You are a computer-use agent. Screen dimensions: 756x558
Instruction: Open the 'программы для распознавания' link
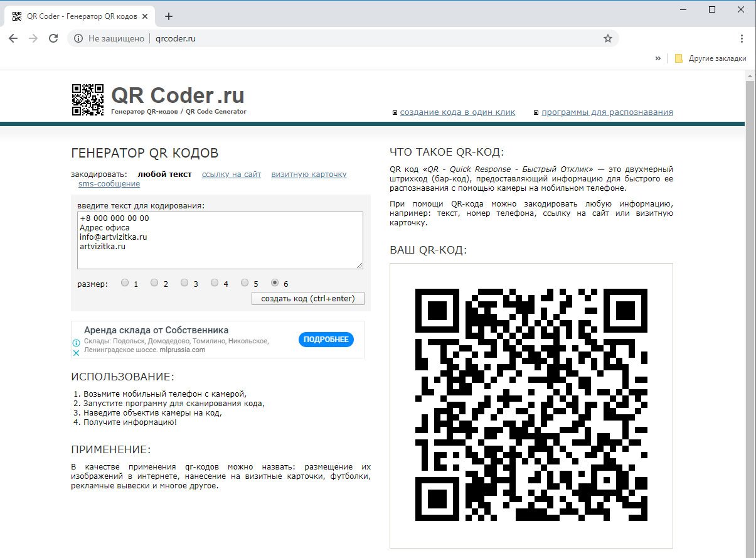[607, 112]
